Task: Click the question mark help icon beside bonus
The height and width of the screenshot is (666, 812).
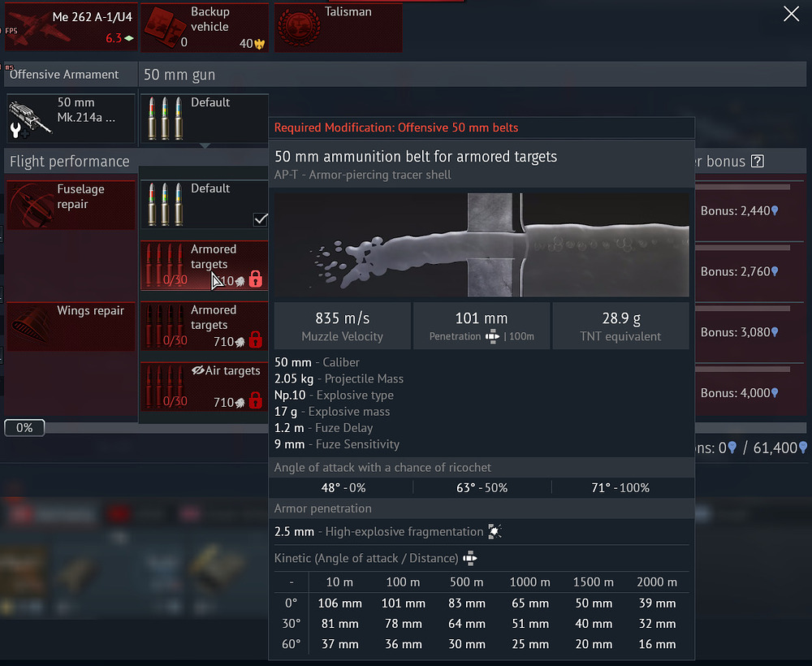Action: (758, 162)
